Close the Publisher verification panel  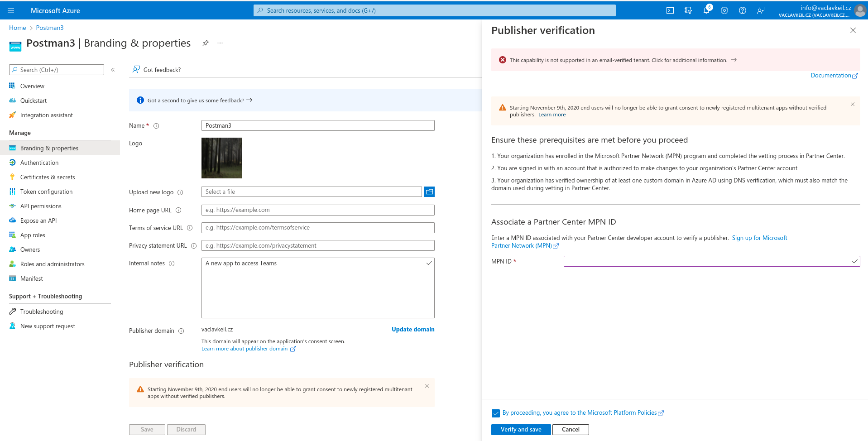pyautogui.click(x=853, y=30)
